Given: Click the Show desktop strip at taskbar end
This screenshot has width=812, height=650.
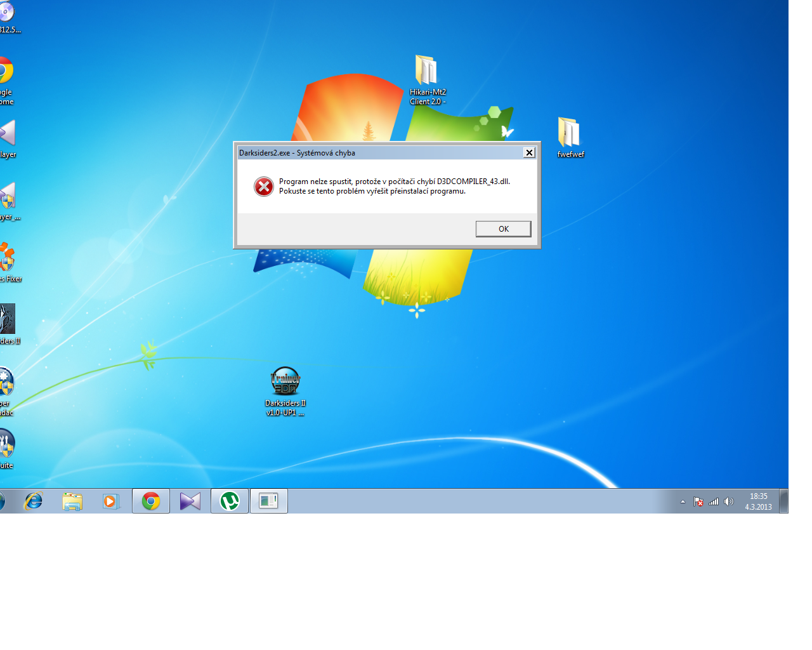Looking at the screenshot, I should pyautogui.click(x=784, y=501).
